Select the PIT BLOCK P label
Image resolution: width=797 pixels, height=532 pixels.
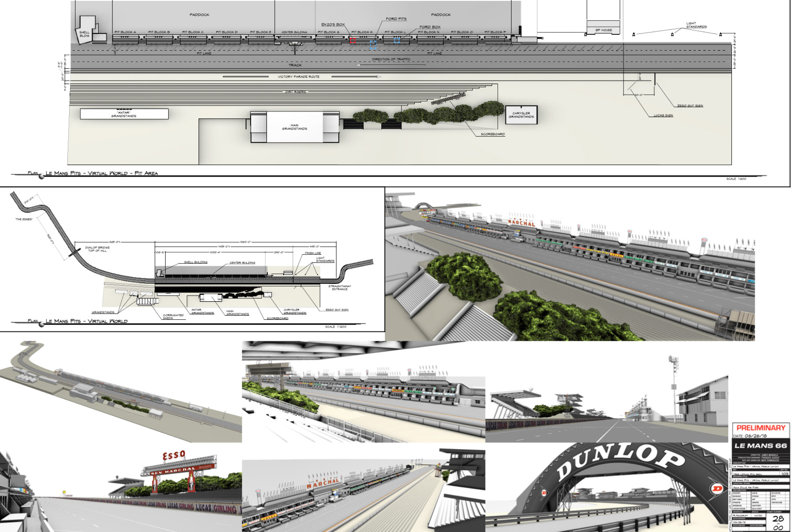coord(495,32)
